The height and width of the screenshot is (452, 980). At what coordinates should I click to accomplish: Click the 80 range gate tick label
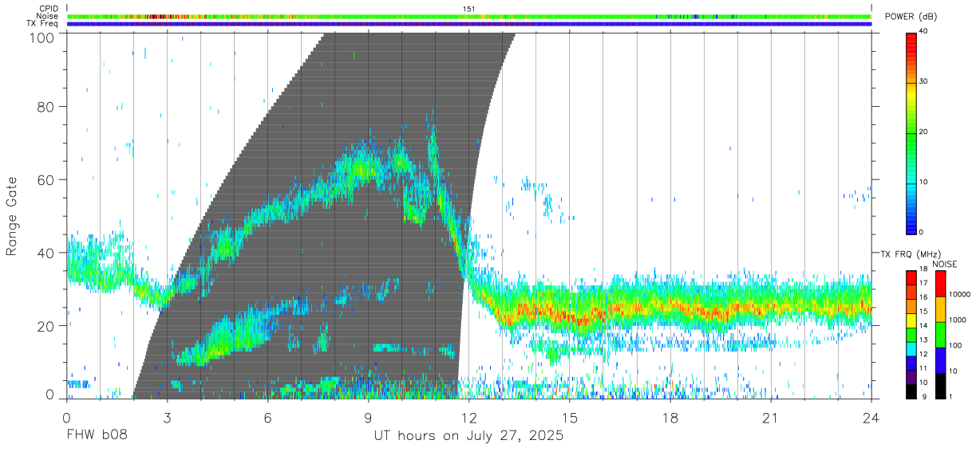click(46, 106)
